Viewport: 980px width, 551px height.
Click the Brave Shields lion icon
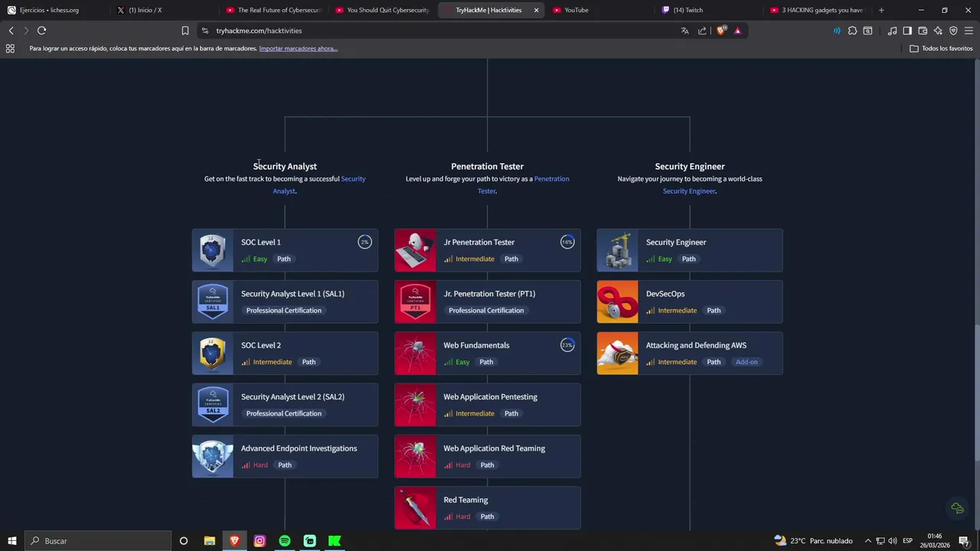coord(721,31)
